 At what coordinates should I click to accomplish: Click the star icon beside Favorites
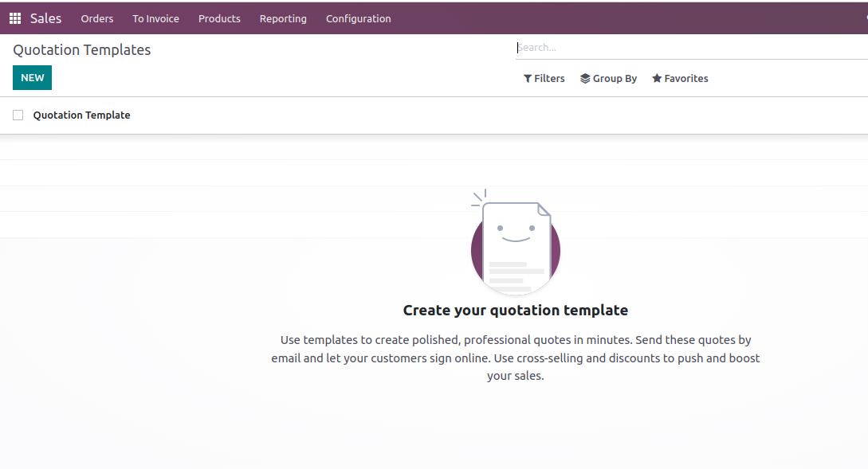point(657,79)
